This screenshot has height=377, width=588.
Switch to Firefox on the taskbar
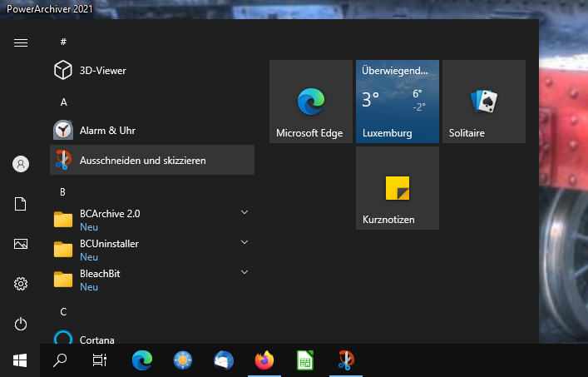pyautogui.click(x=264, y=360)
